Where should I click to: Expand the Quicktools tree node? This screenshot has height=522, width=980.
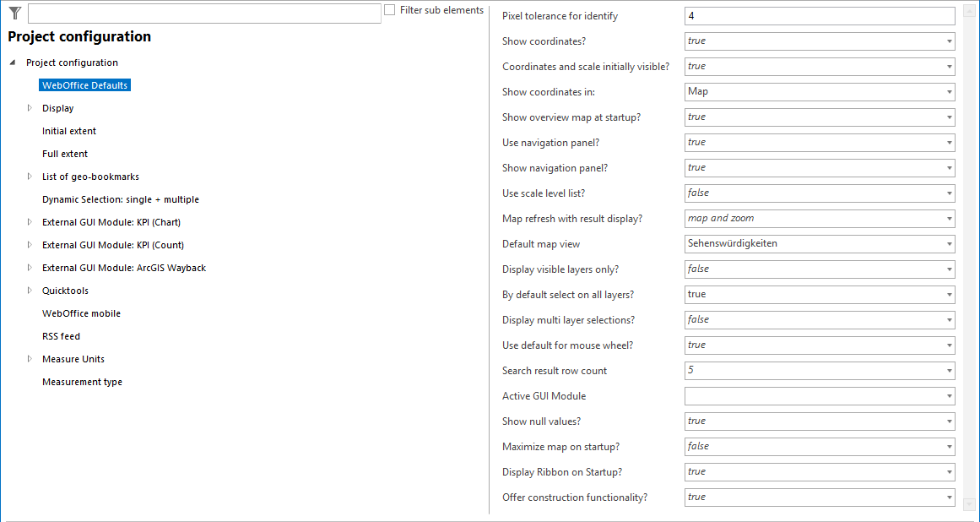pos(28,290)
